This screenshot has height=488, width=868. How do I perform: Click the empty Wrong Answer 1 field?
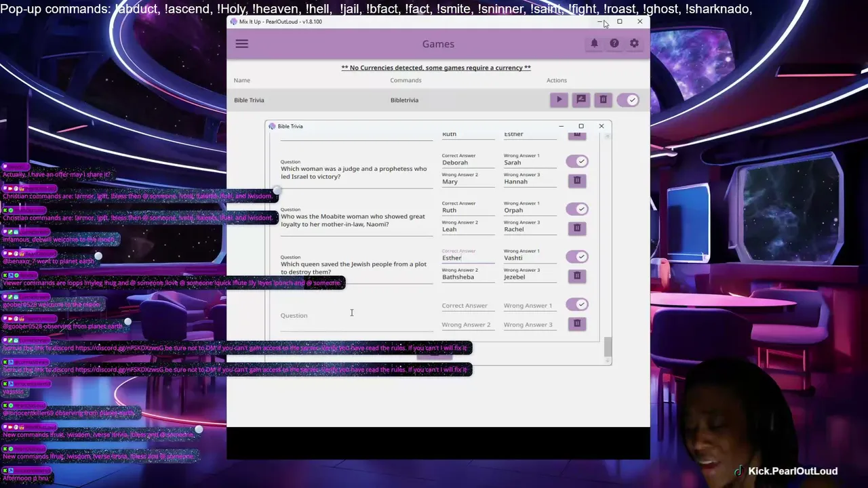[x=530, y=306]
